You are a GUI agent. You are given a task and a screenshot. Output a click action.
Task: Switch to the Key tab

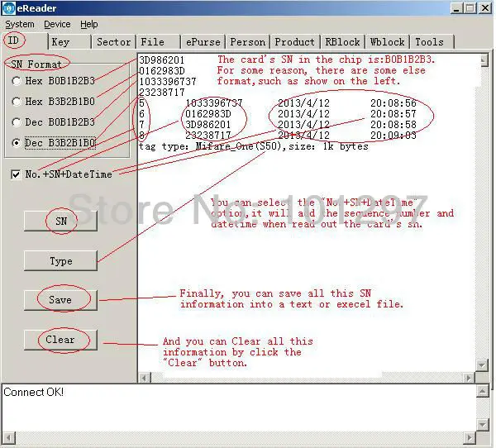69,42
